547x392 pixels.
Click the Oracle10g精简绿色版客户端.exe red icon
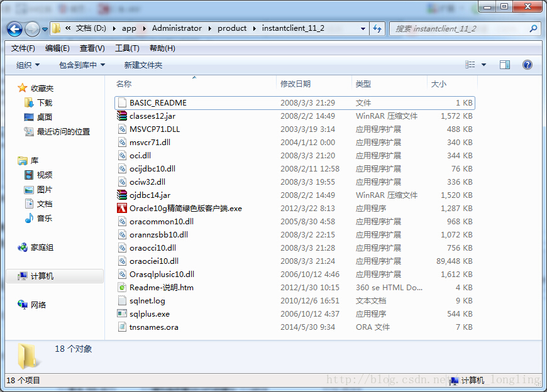(122, 208)
